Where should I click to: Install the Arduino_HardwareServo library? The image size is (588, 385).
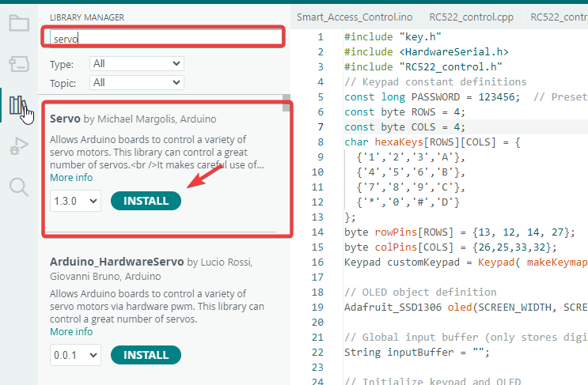tap(146, 355)
